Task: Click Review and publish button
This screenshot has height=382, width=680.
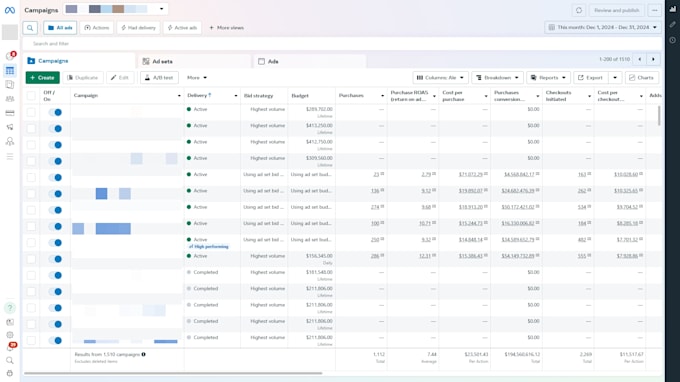Action: coord(616,10)
